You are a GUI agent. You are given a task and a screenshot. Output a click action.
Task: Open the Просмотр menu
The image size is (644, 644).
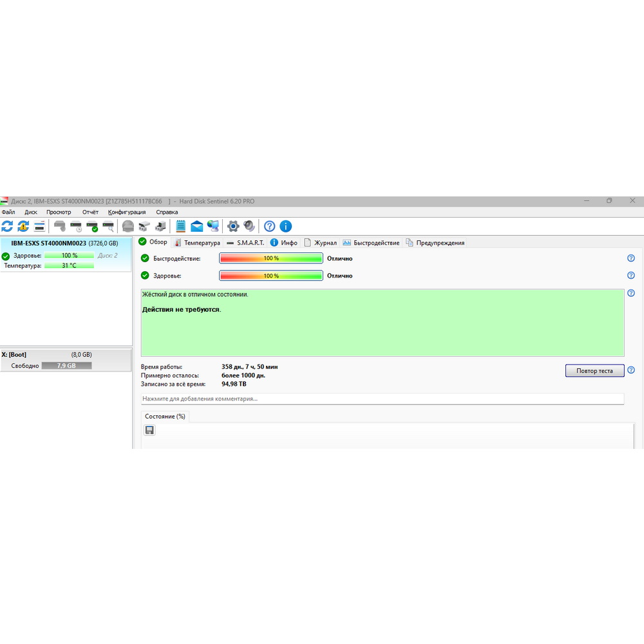click(x=59, y=212)
